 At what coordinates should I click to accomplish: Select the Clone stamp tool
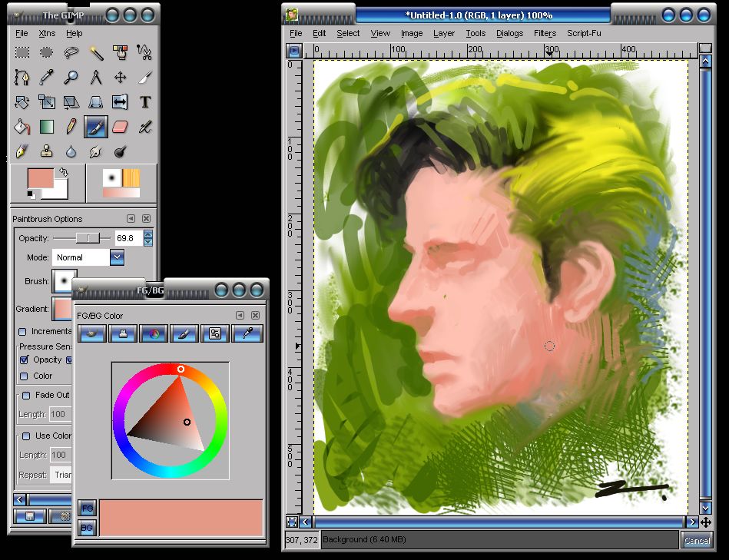(47, 151)
